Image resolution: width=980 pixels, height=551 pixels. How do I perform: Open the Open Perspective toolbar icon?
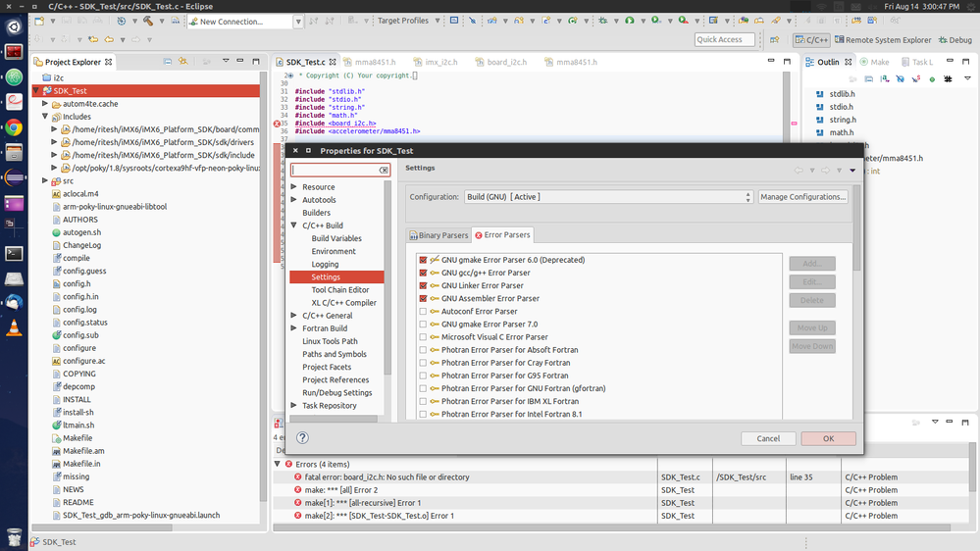coord(774,40)
